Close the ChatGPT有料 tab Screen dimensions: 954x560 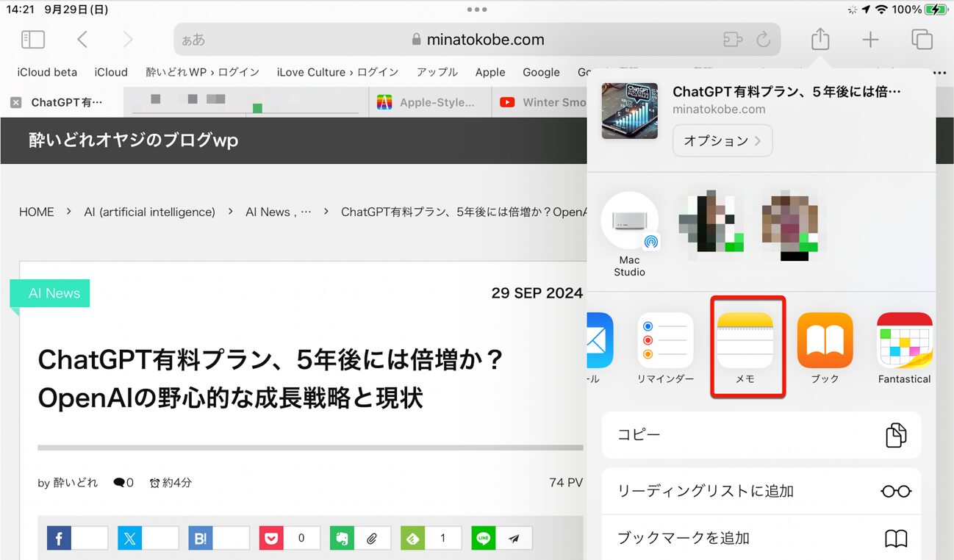click(15, 103)
